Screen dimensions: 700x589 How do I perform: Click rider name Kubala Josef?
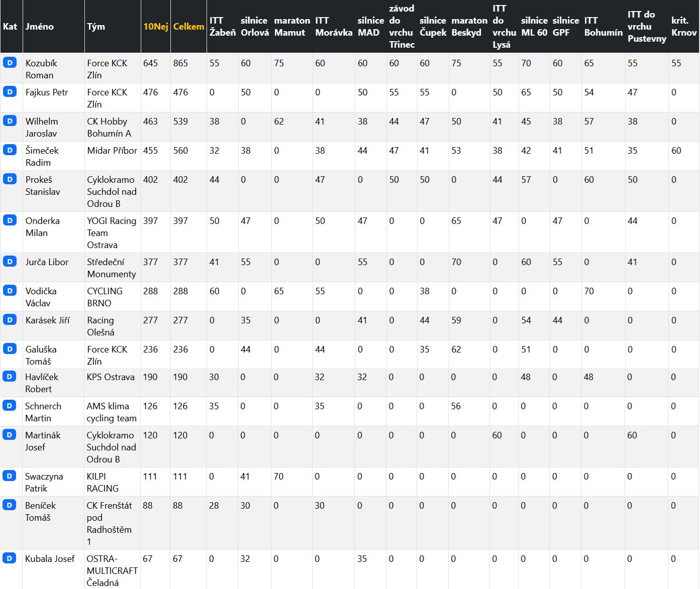50,559
